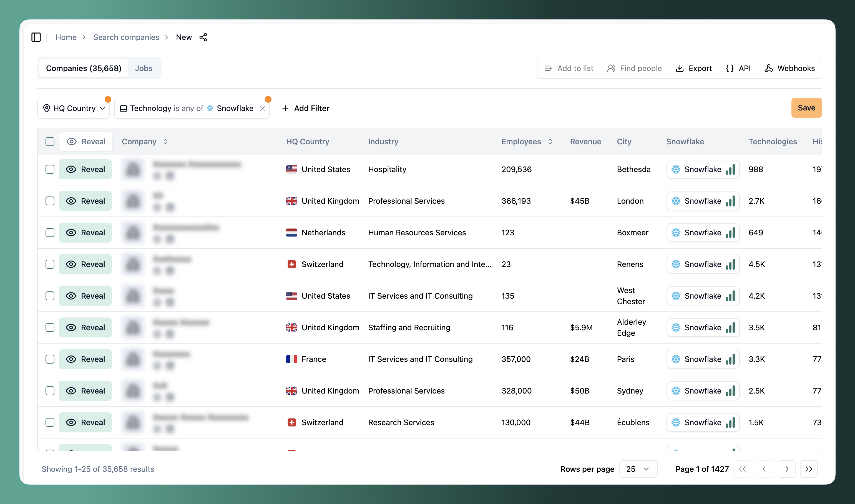Reveal the London Professional Services company
The image size is (855, 504).
pyautogui.click(x=85, y=201)
